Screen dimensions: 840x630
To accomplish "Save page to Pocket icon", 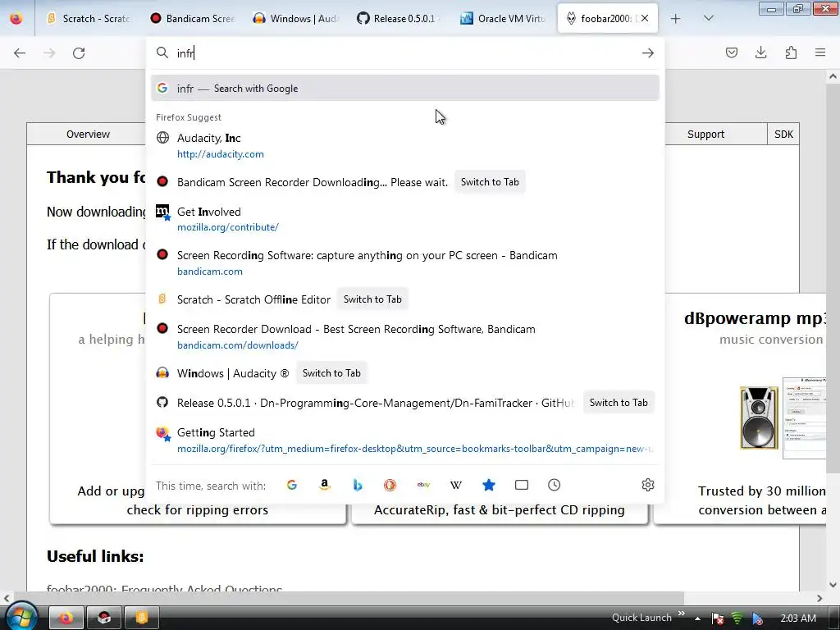I will [731, 52].
